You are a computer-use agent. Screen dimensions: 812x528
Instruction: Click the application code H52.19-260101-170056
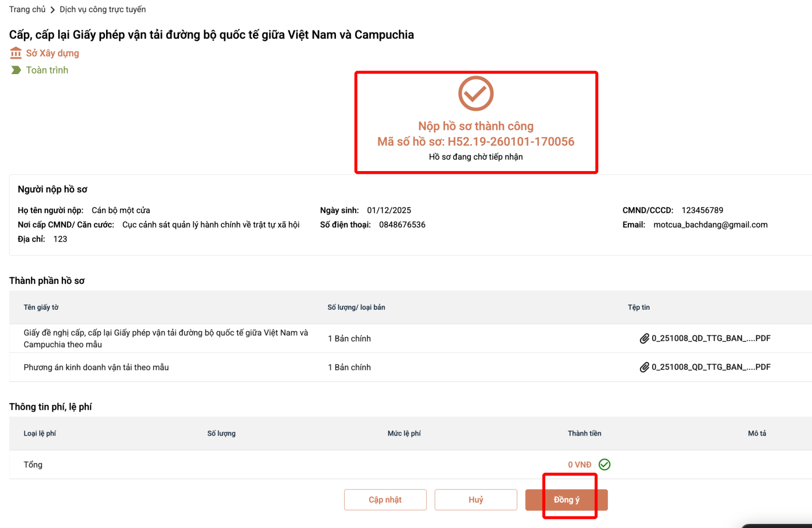click(511, 142)
